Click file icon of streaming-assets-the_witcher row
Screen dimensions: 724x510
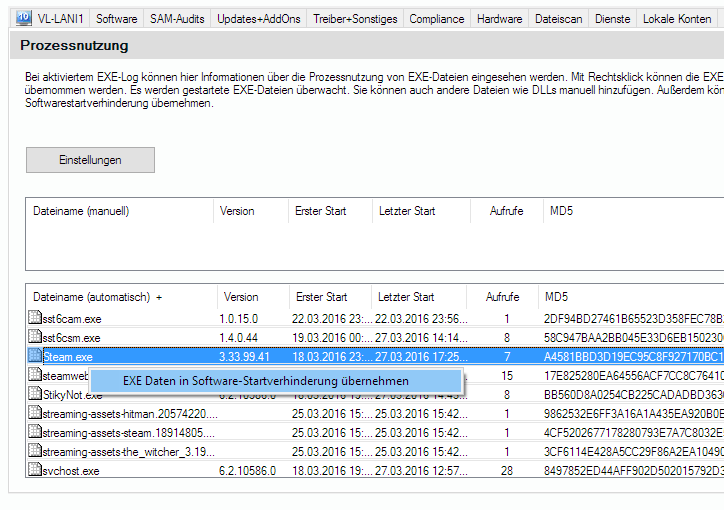[35, 450]
